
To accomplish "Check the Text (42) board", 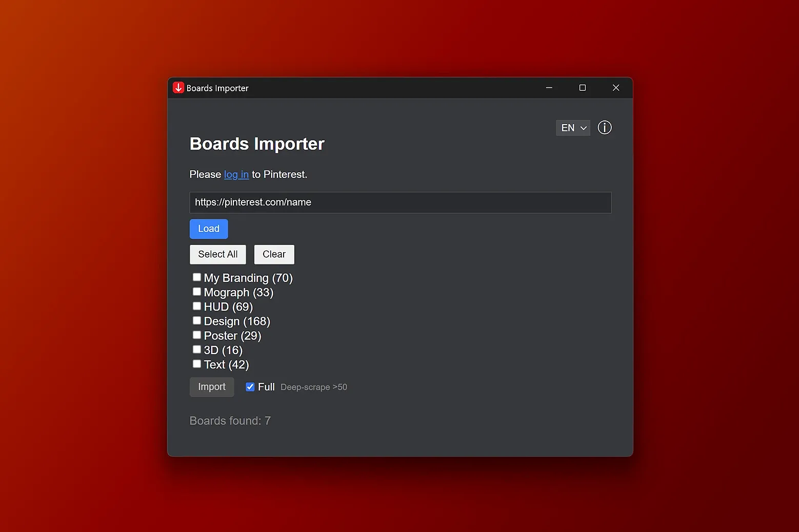I will coord(197,364).
